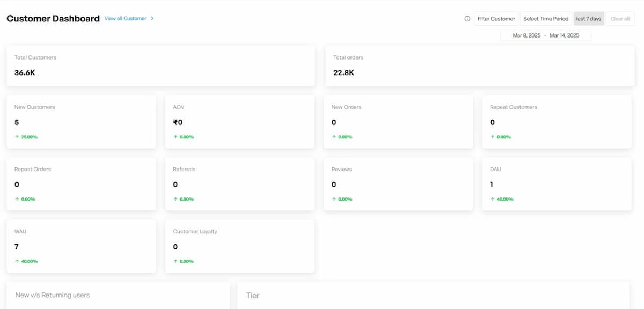This screenshot has width=644, height=309.
Task: Click the green growth arrow on New Customers card
Action: 17,137
